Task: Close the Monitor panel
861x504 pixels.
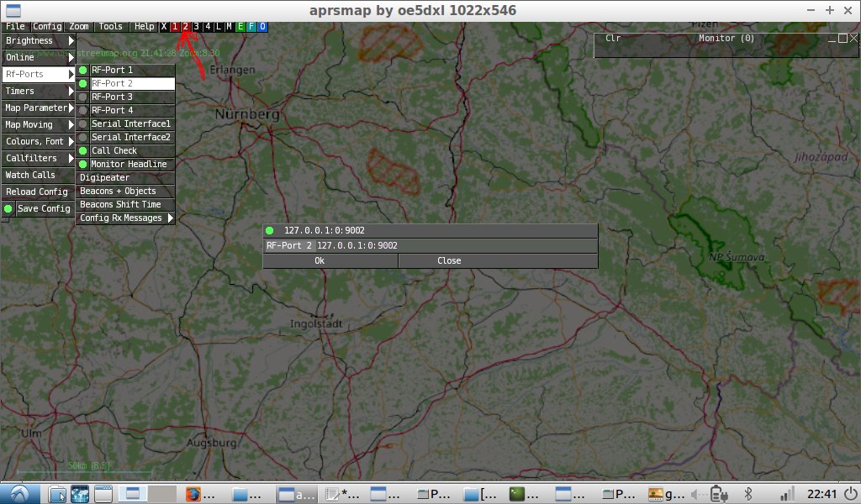Action: [853, 39]
